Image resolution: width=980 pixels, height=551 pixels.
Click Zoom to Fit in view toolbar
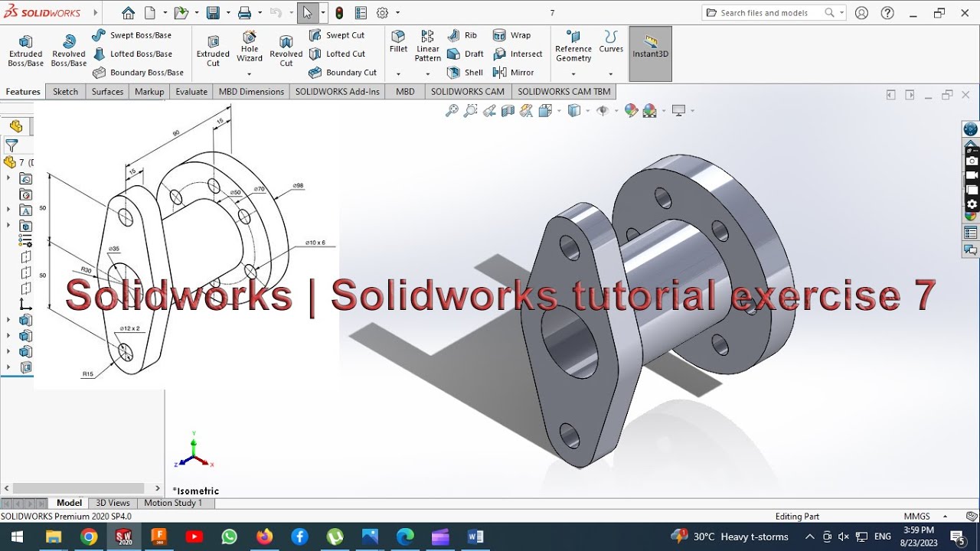pyautogui.click(x=452, y=111)
